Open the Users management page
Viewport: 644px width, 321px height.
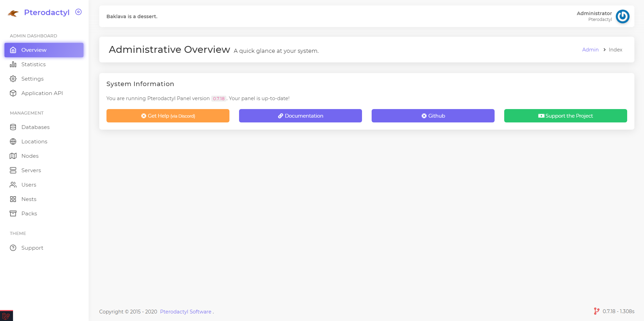[29, 185]
